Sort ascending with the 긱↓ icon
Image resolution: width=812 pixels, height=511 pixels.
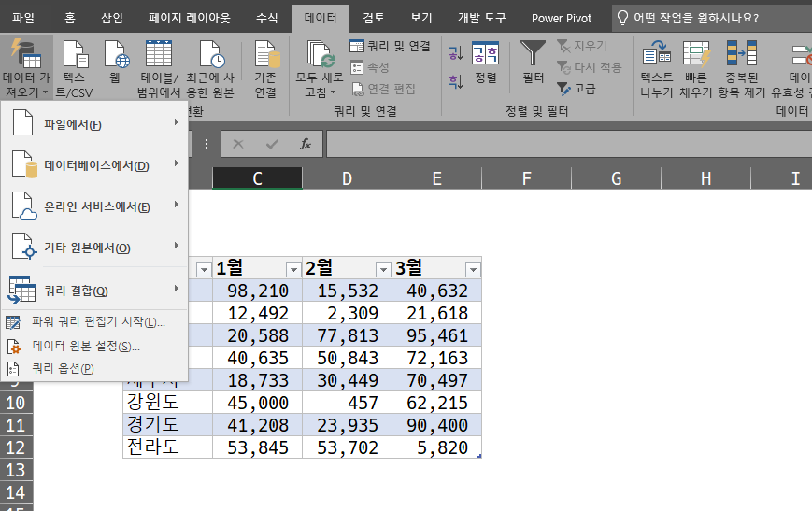(456, 53)
